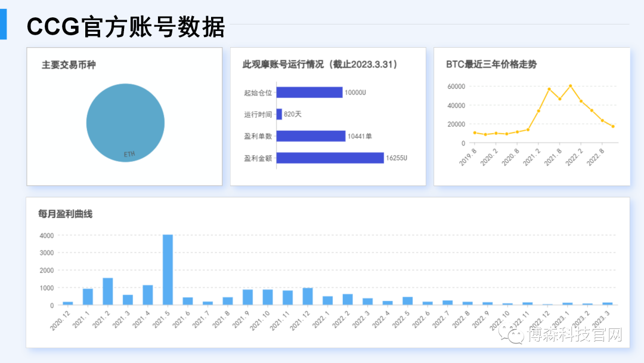
Task: Click the 820天 value label
Action: 292,114
